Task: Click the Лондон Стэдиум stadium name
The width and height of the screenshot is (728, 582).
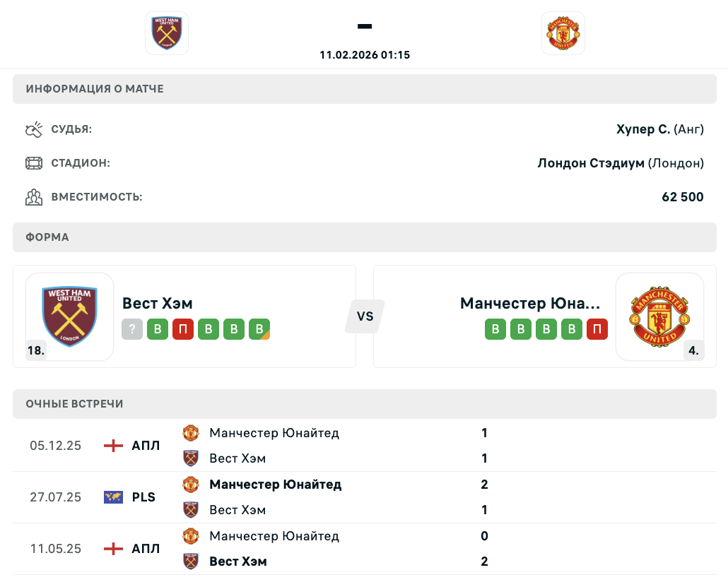Action: point(591,163)
